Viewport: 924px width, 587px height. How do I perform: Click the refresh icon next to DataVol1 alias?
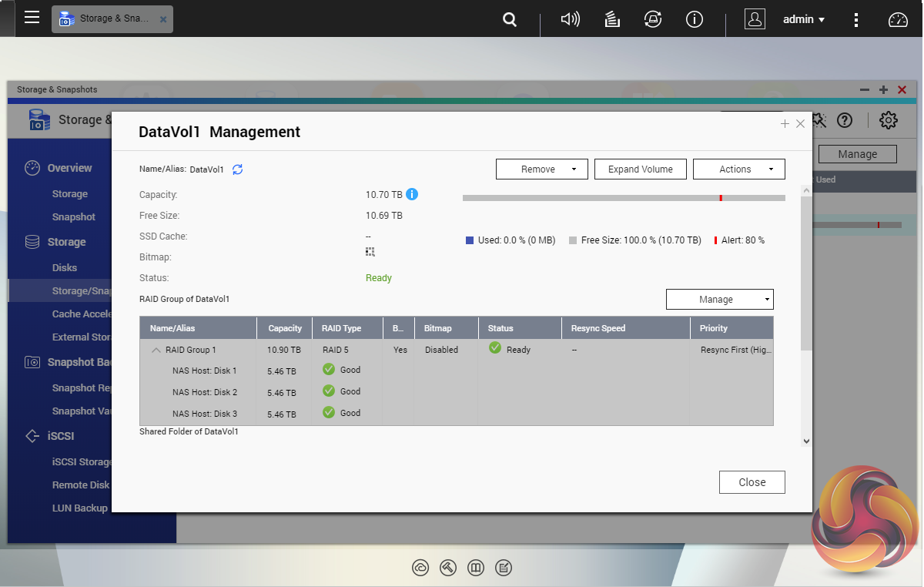tap(237, 169)
